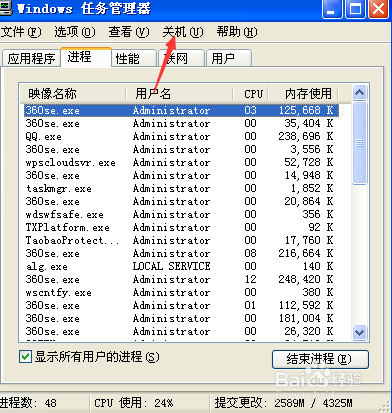Select 360se.exe row using 125,668 K

[x=181, y=110]
